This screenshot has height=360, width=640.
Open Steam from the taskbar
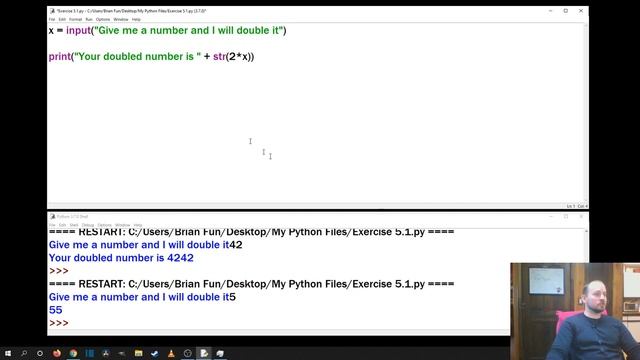tap(155, 353)
